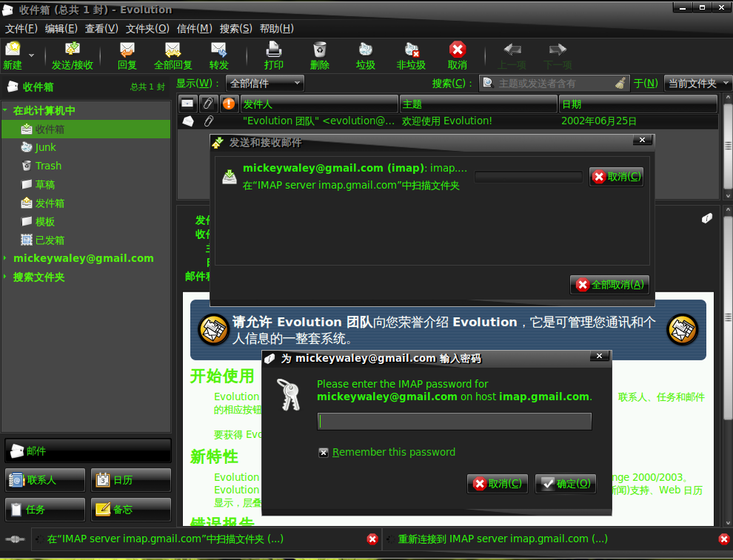The width and height of the screenshot is (733, 560).
Task: Toggle the Remember this password checkbox
Action: click(x=323, y=452)
